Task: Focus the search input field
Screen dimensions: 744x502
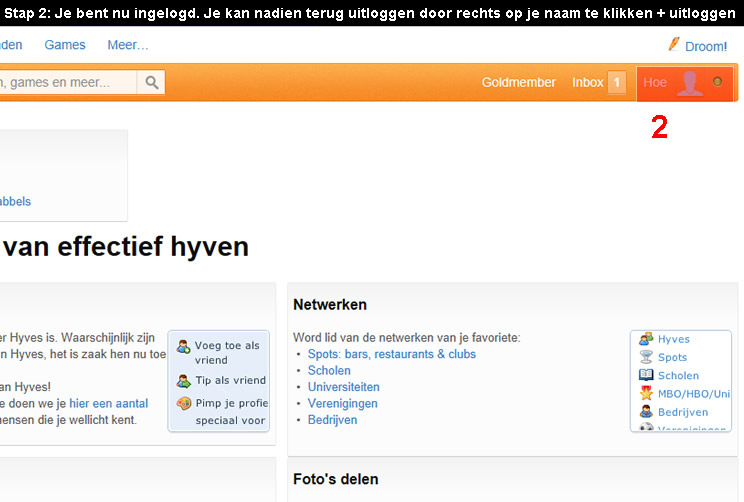Action: 67,82
